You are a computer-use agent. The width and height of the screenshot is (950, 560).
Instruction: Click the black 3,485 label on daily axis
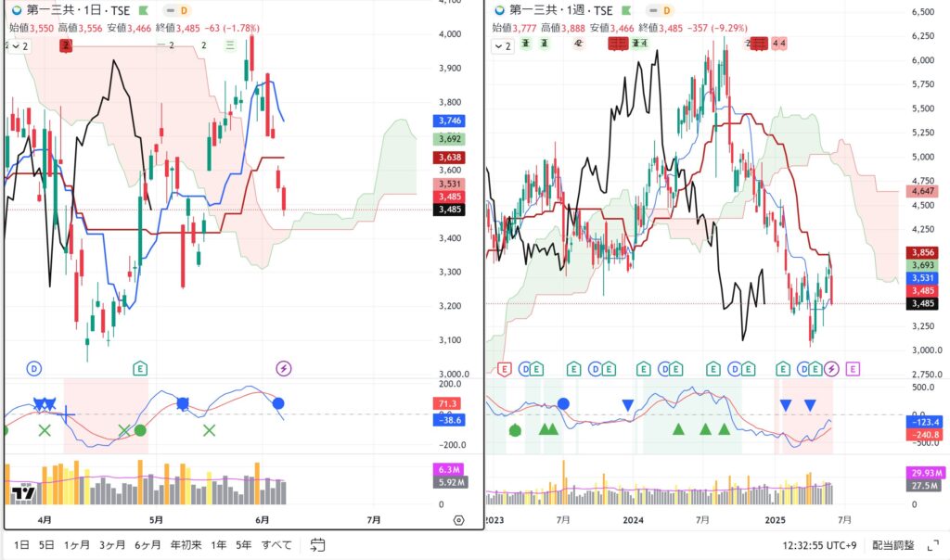pyautogui.click(x=449, y=210)
